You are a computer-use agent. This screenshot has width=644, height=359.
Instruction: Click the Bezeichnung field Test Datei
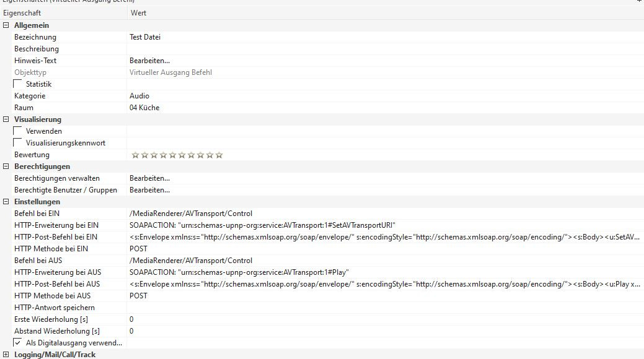145,37
